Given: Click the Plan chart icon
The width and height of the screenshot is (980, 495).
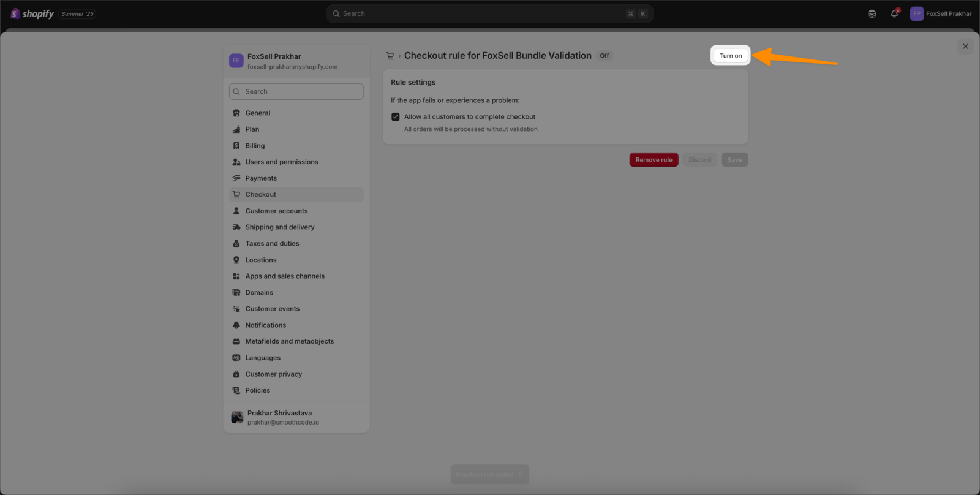Looking at the screenshot, I should [x=236, y=129].
